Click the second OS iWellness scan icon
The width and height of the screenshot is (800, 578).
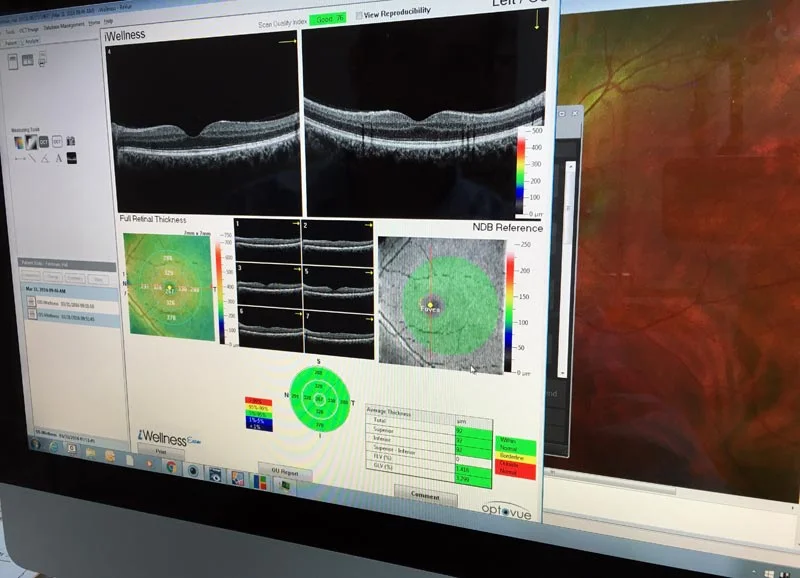(x=32, y=314)
